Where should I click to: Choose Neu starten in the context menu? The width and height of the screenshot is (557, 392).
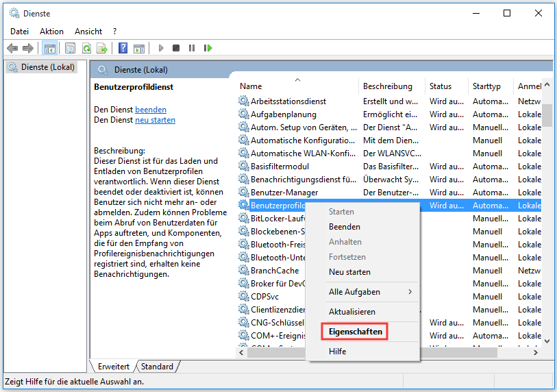click(362, 272)
